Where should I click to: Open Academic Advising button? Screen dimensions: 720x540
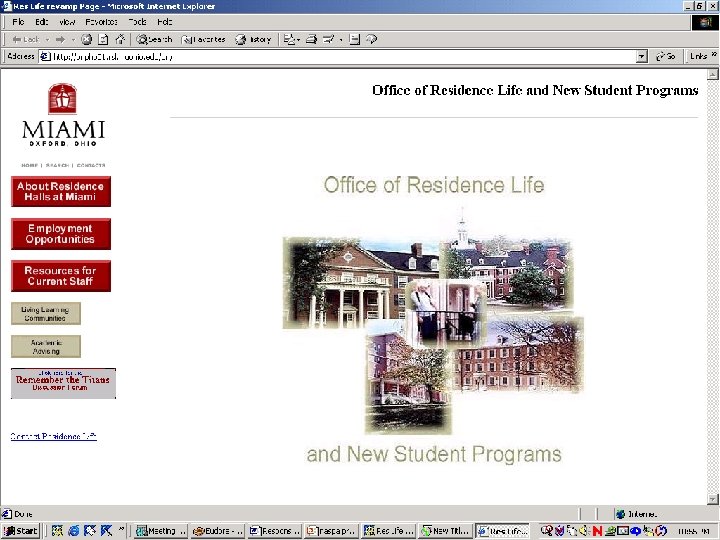tap(45, 347)
